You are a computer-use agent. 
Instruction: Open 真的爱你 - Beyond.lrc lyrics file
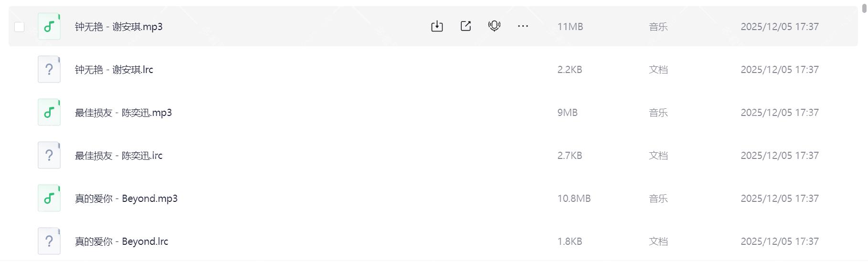click(x=121, y=241)
